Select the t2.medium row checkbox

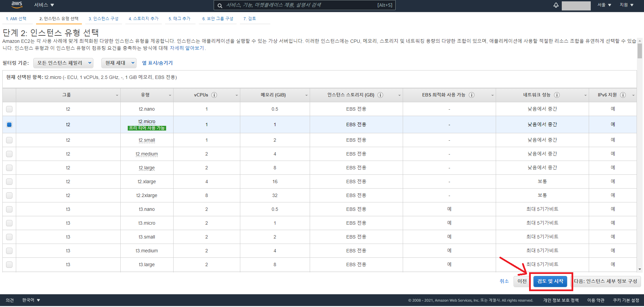[9, 154]
